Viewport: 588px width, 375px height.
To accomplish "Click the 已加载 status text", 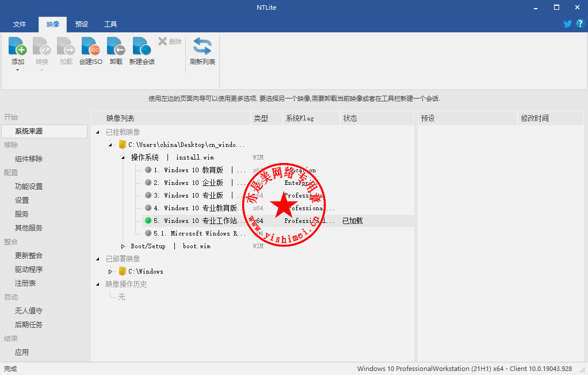I will pyautogui.click(x=353, y=221).
